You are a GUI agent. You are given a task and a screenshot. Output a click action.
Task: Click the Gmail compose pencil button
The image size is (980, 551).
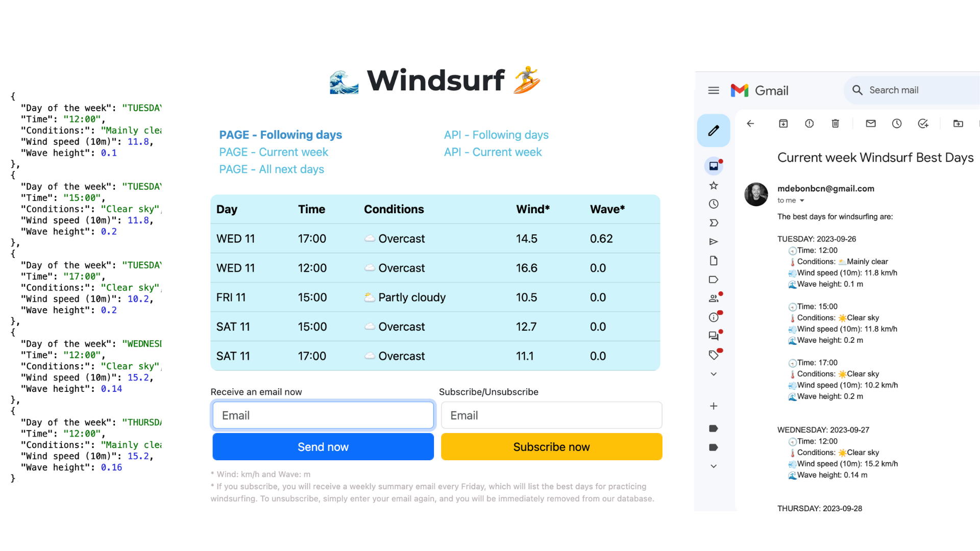[714, 131]
